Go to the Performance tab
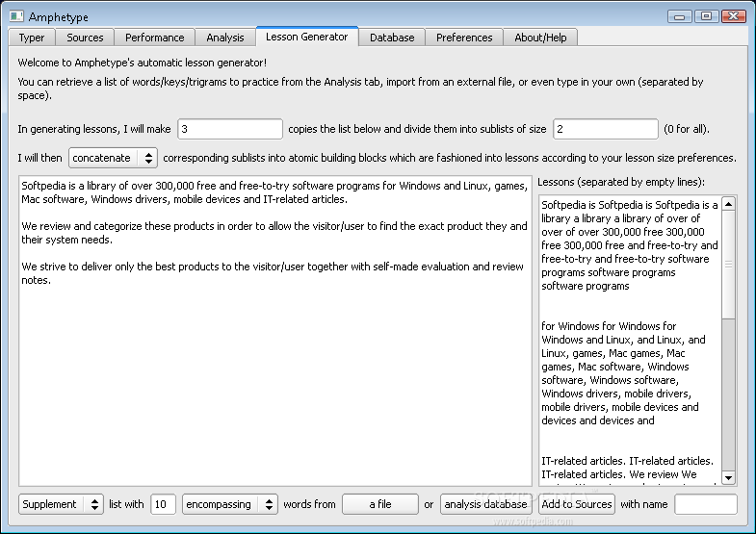756x534 pixels. (x=155, y=38)
